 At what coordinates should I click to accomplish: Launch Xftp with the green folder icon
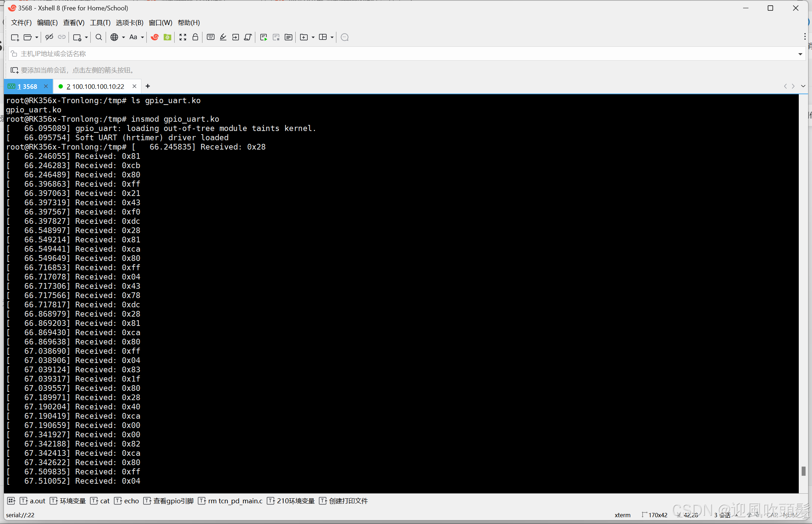point(167,37)
